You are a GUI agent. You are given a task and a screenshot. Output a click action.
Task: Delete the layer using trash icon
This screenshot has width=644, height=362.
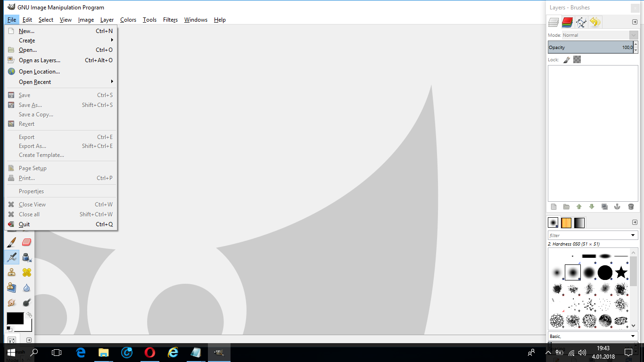tap(631, 207)
